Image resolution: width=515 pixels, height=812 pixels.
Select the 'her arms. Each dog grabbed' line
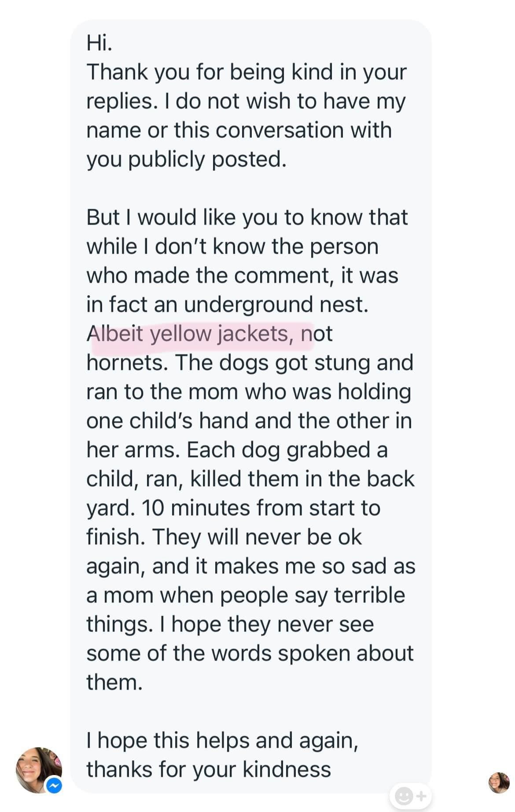(x=237, y=450)
